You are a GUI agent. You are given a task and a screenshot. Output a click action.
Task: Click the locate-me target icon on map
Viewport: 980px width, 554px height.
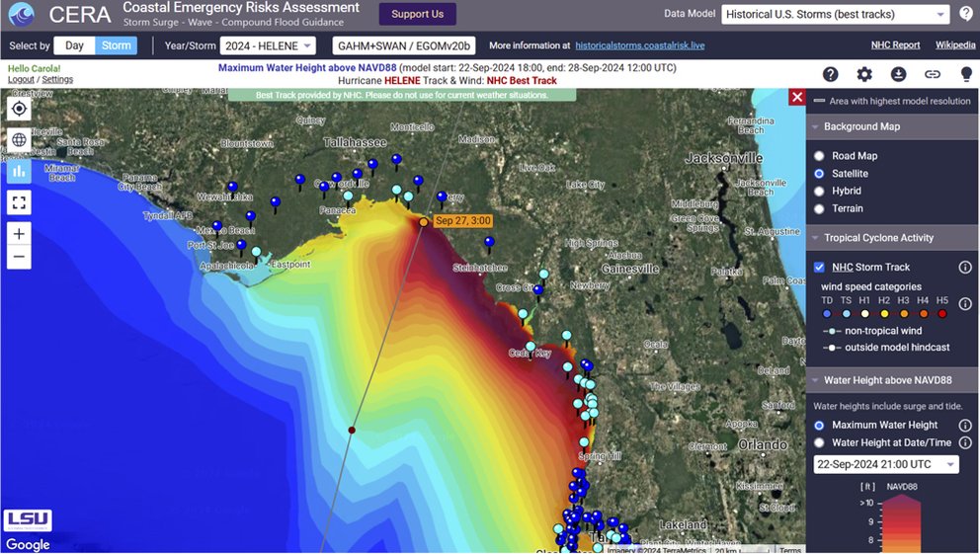coord(19,108)
